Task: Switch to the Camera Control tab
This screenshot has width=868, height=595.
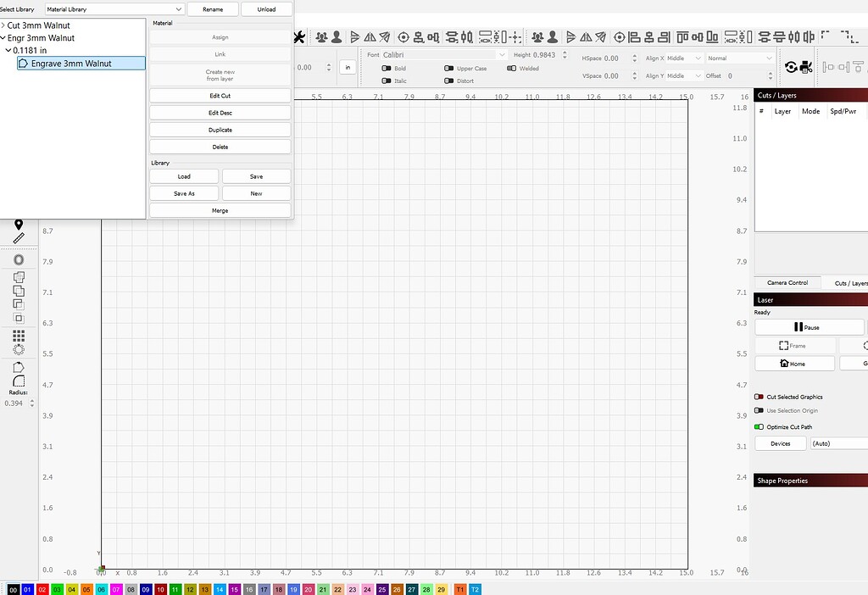Action: click(x=787, y=283)
